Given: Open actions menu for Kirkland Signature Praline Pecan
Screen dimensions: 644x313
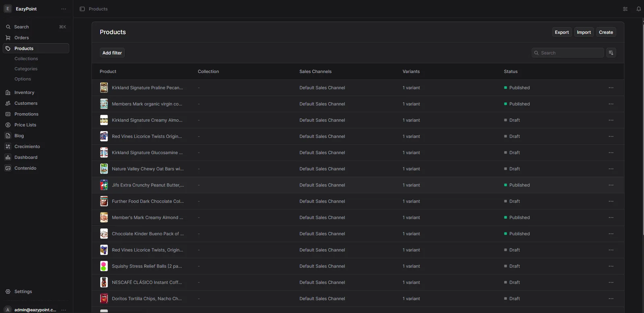Looking at the screenshot, I should coord(611,88).
